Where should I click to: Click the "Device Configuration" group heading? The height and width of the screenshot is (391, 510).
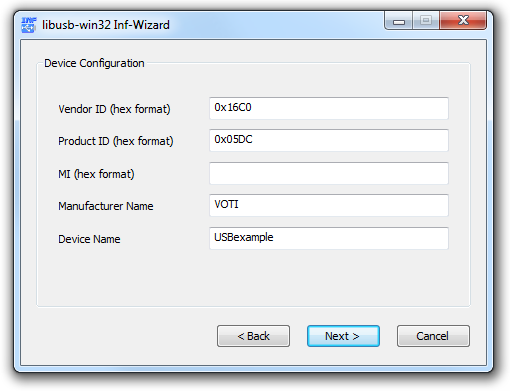tap(94, 63)
